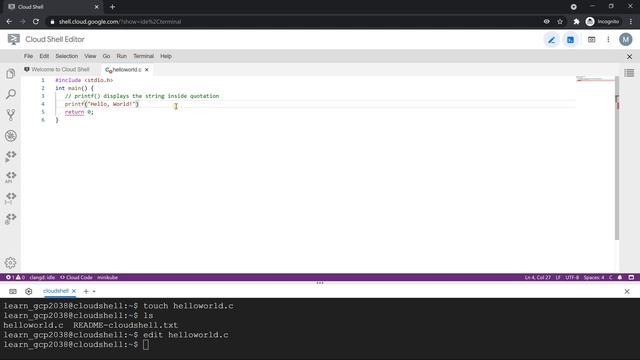
Task: Open the Cloud Shell more options menu
Action: coord(608,40)
